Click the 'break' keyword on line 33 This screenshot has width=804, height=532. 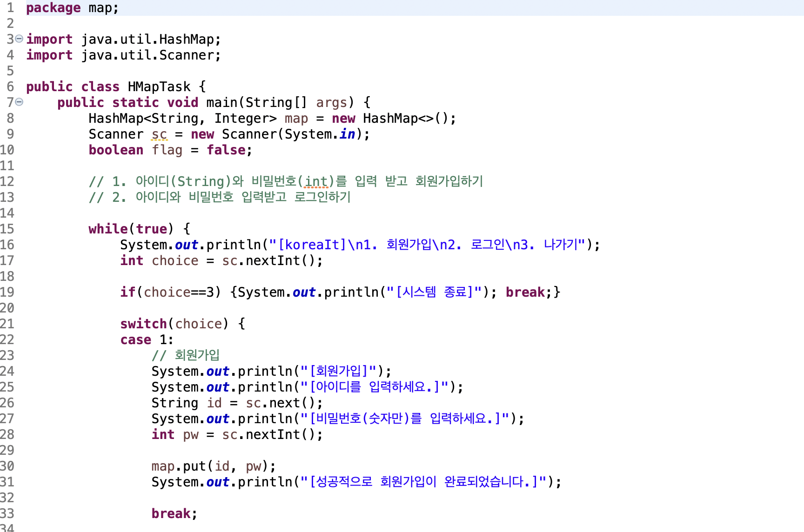[x=171, y=514]
